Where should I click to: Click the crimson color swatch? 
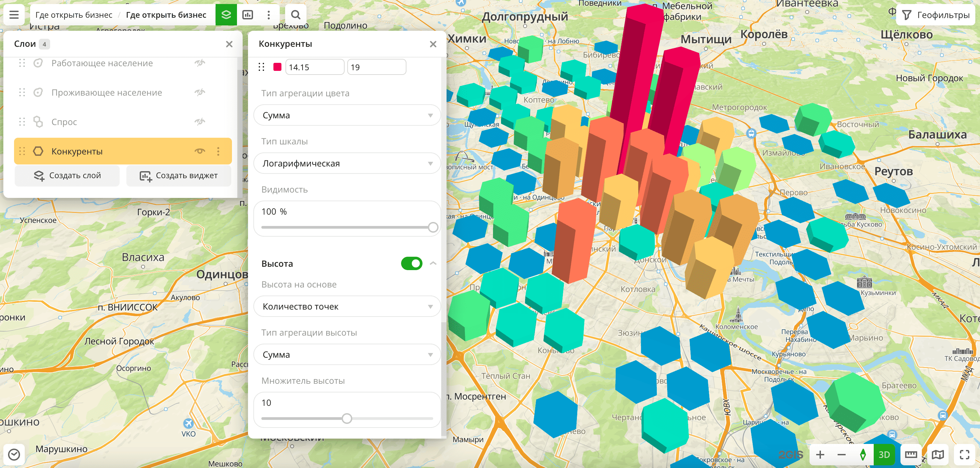(277, 67)
